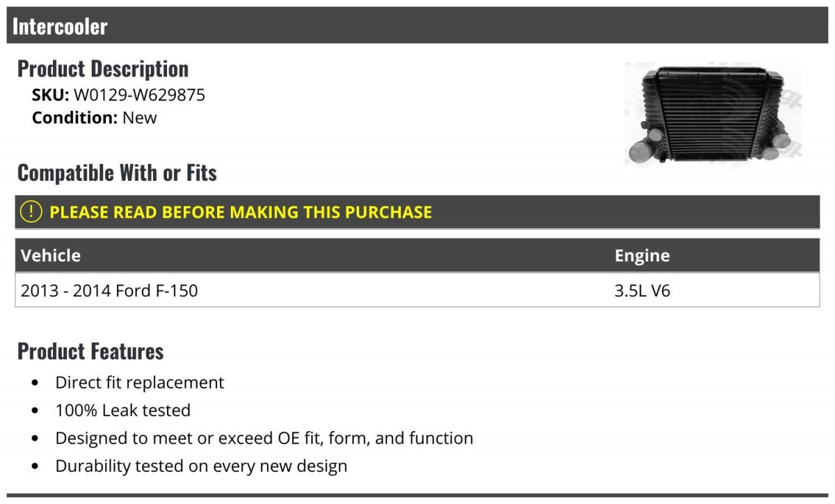The image size is (835, 504).
Task: Click the SKU label
Action: coord(51,95)
